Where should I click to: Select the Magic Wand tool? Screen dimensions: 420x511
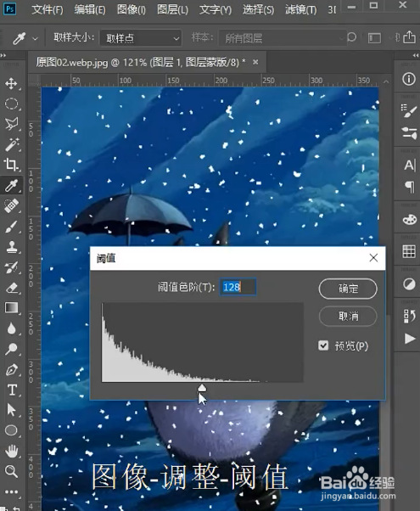point(11,144)
